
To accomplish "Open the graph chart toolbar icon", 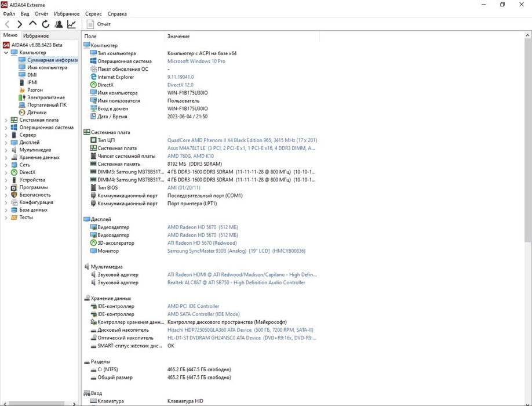I will (71, 24).
